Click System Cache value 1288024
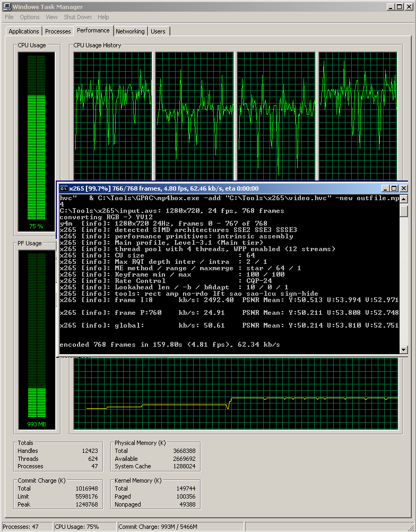This screenshot has width=416, height=532. coord(184,467)
